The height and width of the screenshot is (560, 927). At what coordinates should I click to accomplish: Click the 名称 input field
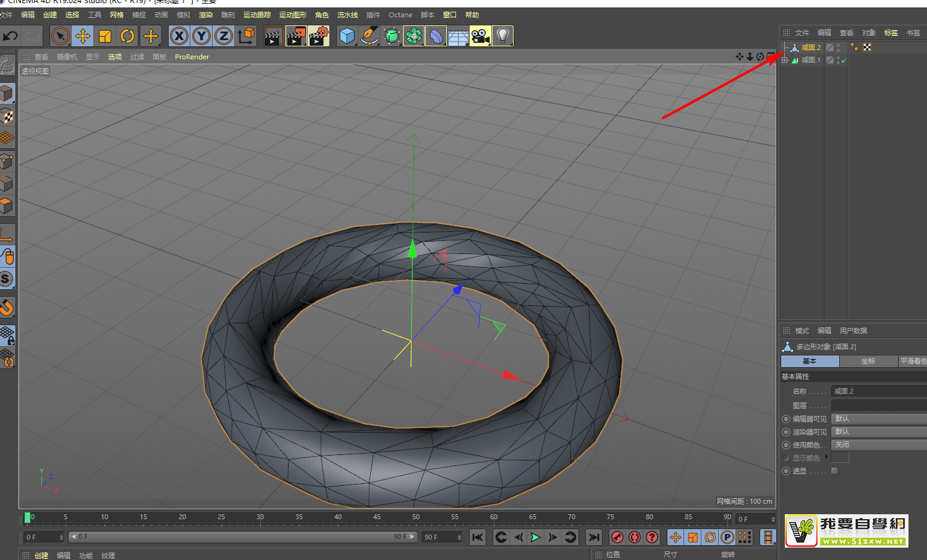click(x=878, y=391)
